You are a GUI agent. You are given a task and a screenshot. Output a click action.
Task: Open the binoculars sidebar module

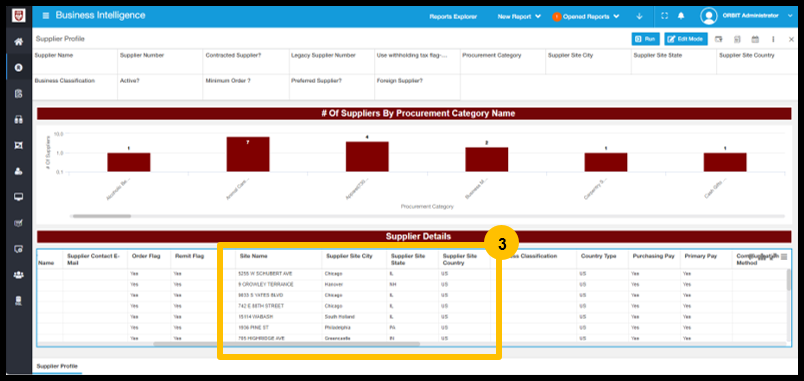18,119
